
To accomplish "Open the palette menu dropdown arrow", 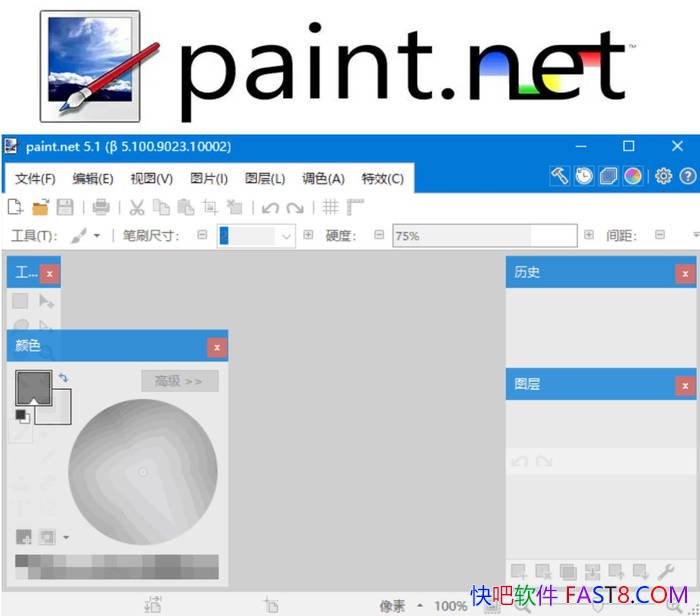I will point(66,537).
